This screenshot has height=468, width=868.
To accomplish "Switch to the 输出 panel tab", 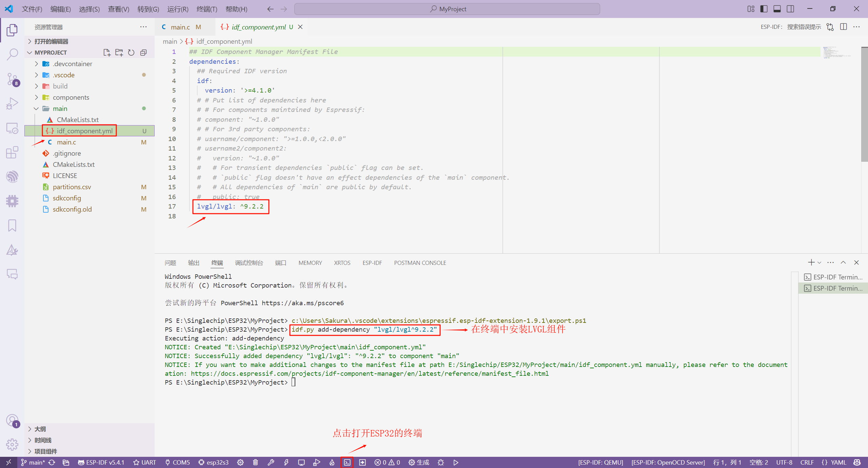I will coord(194,263).
